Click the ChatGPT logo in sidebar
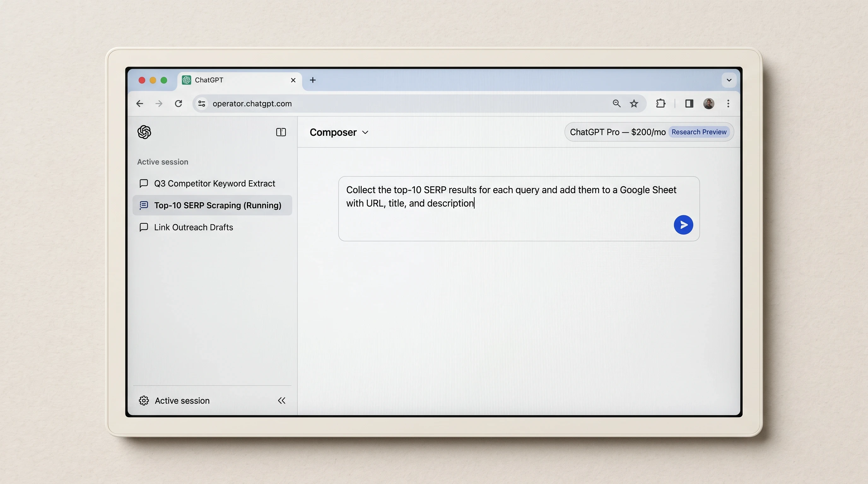 [144, 132]
